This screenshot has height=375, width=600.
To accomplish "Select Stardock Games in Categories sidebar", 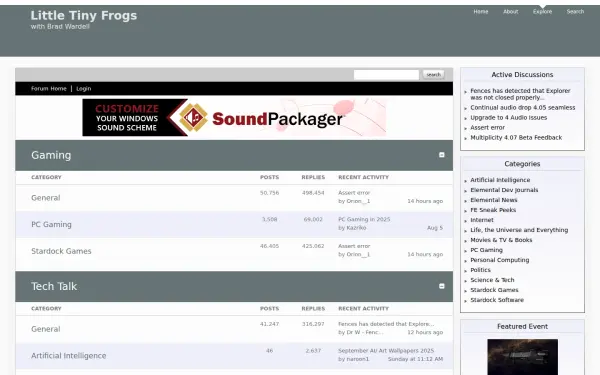I will click(x=494, y=290).
